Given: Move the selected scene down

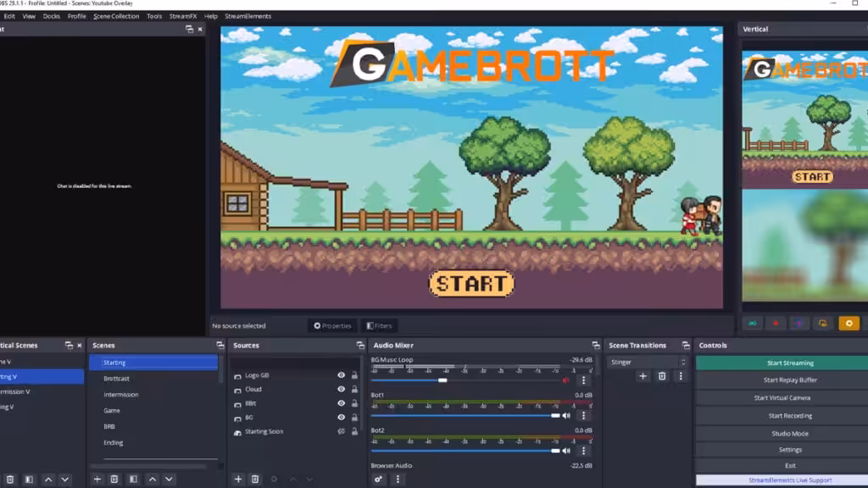Looking at the screenshot, I should [169, 480].
